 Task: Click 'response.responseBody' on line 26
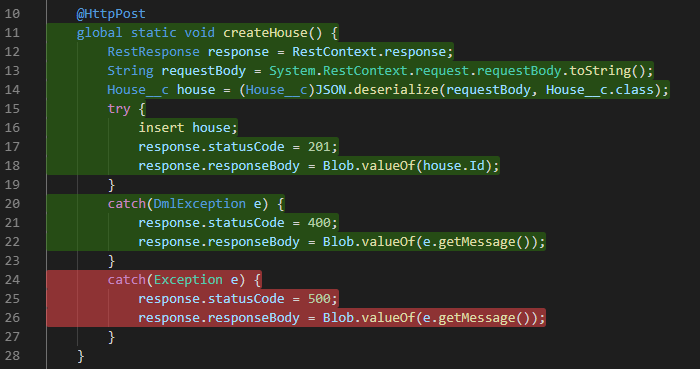[219, 318]
